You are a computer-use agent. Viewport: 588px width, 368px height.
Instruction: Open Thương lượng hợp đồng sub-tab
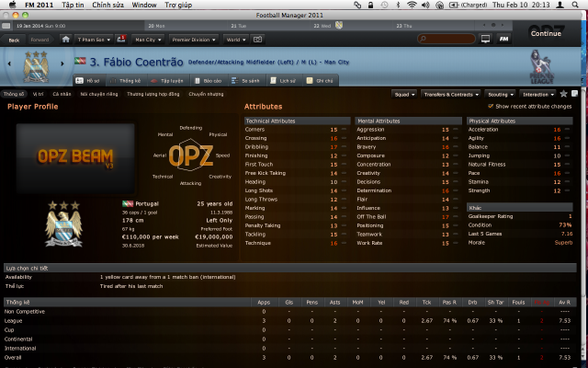coord(153,94)
